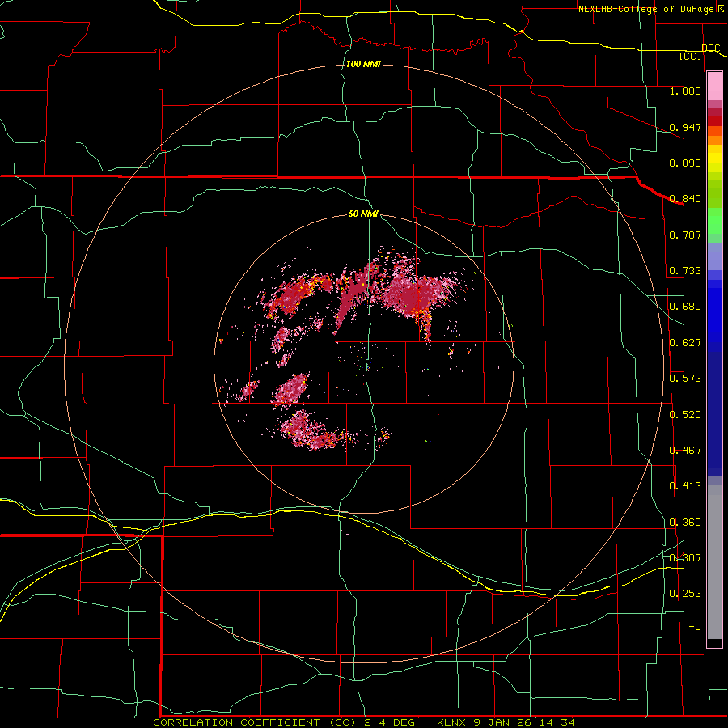
Task: Pick the orange segment of color bar
Action: (714, 140)
